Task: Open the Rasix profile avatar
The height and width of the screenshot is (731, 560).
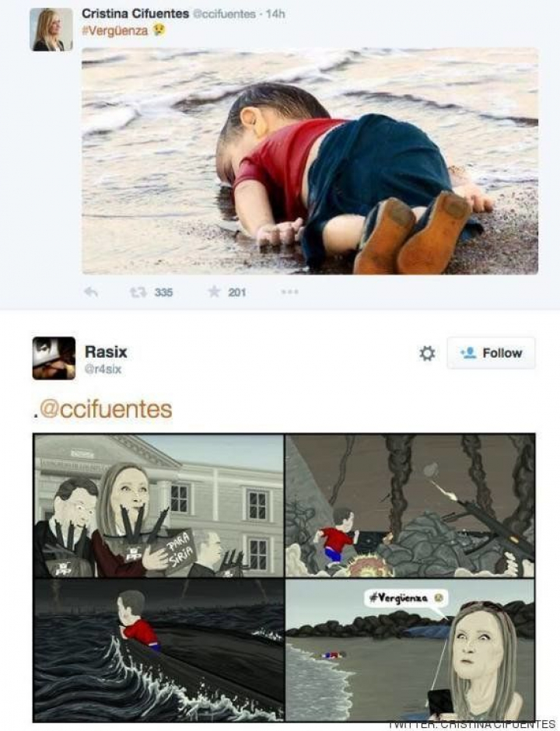Action: tap(54, 358)
